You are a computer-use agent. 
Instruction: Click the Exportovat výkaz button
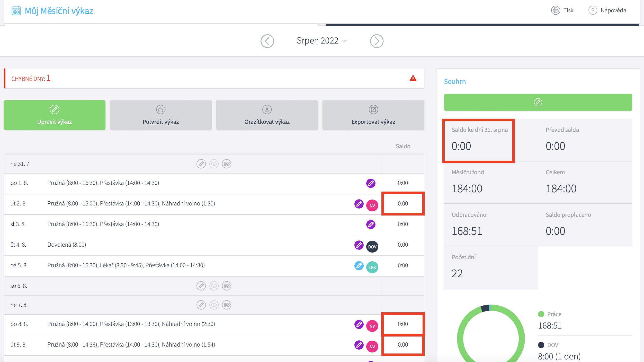pyautogui.click(x=373, y=115)
